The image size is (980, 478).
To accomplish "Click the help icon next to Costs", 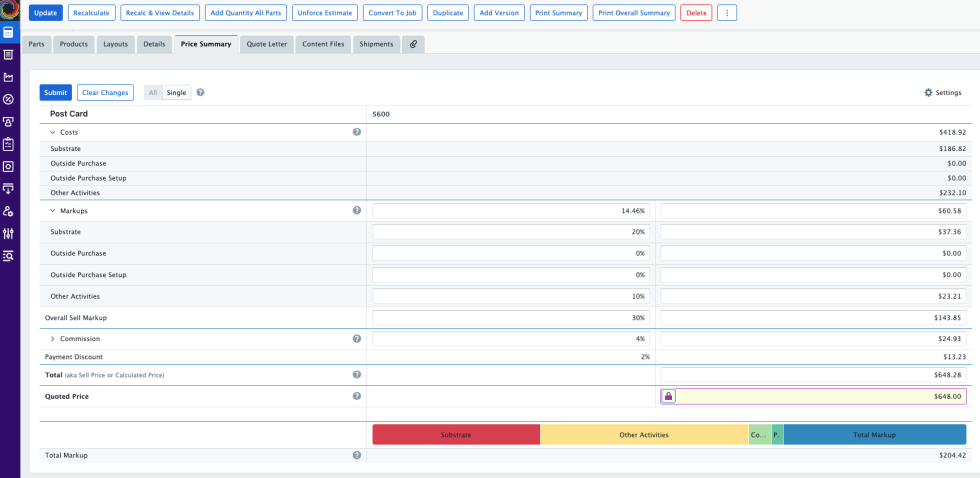I will click(x=357, y=132).
